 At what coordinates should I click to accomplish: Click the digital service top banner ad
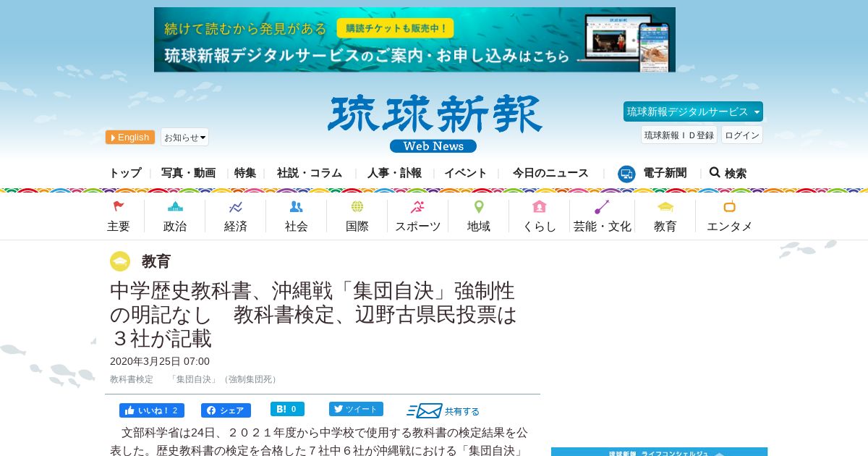414,40
